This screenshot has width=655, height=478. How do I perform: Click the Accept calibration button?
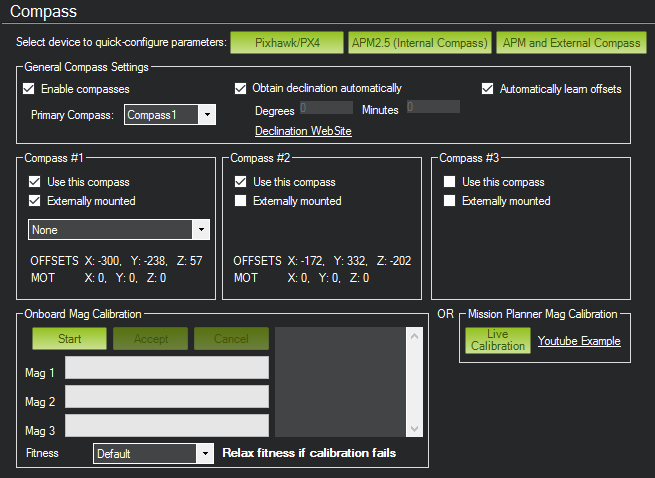150,338
